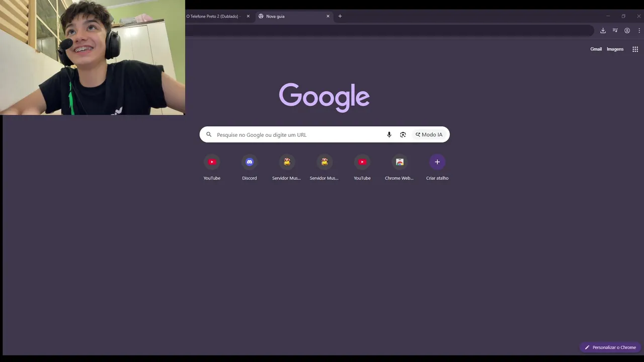Open media controls icon in toolbar

pyautogui.click(x=615, y=31)
